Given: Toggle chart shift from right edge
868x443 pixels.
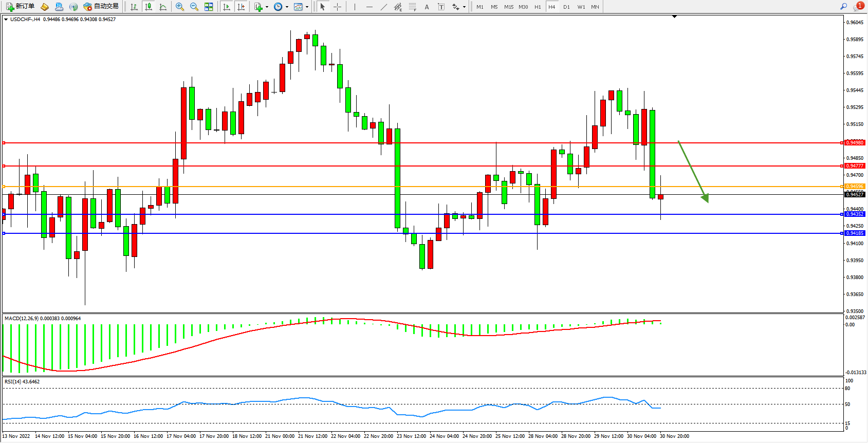Looking at the screenshot, I should [241, 7].
